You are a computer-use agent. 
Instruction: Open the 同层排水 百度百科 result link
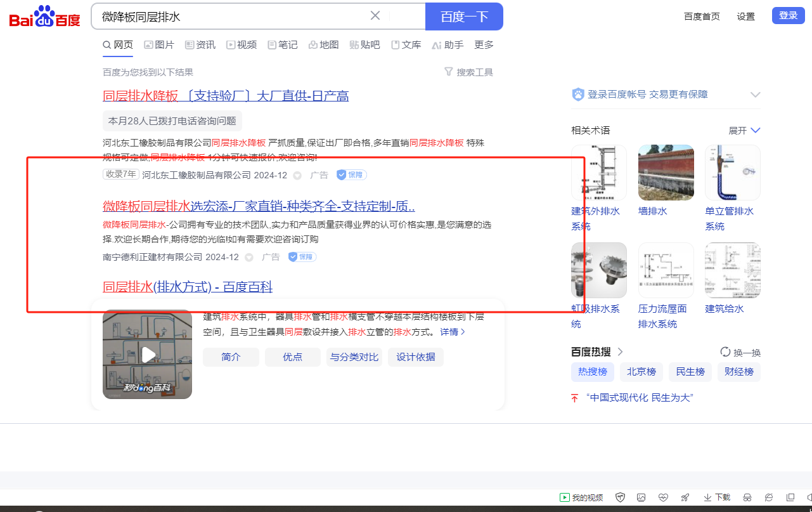pos(188,287)
